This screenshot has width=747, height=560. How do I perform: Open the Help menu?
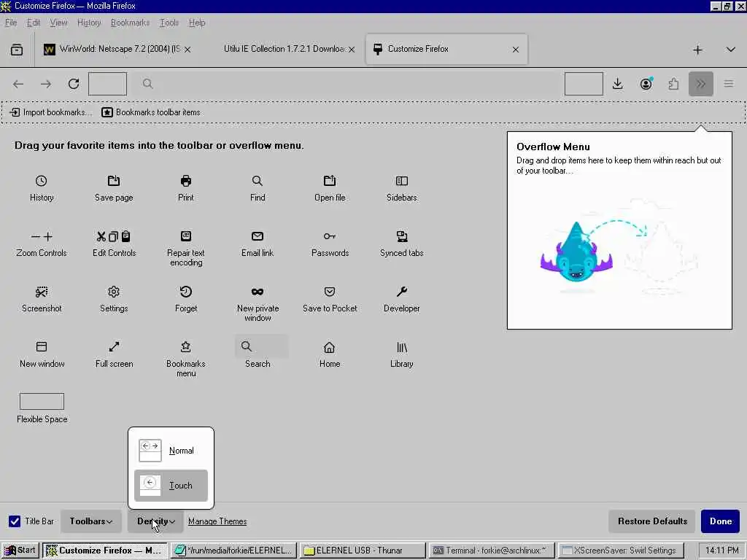click(197, 23)
